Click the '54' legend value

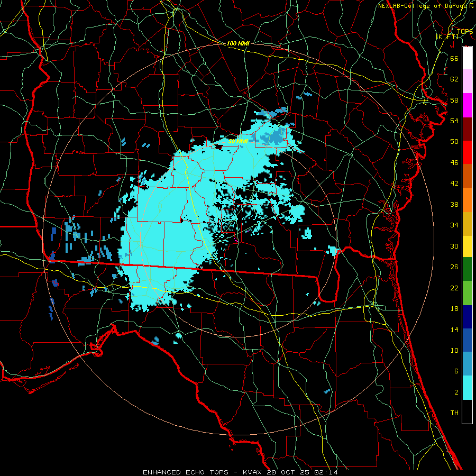pos(454,121)
